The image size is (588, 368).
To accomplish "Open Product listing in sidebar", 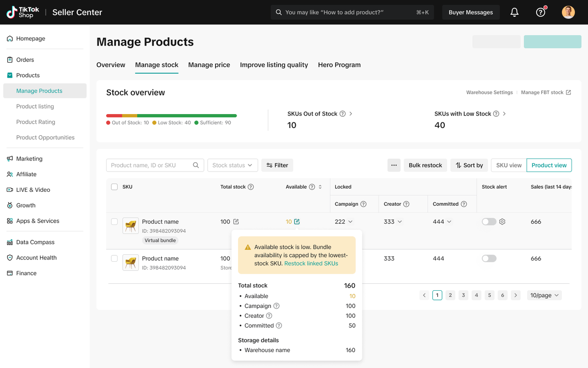I will click(35, 106).
